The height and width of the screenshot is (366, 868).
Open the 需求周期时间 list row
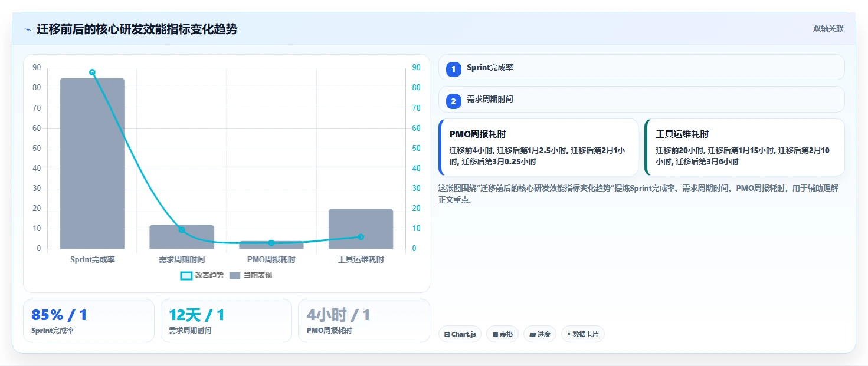point(641,100)
